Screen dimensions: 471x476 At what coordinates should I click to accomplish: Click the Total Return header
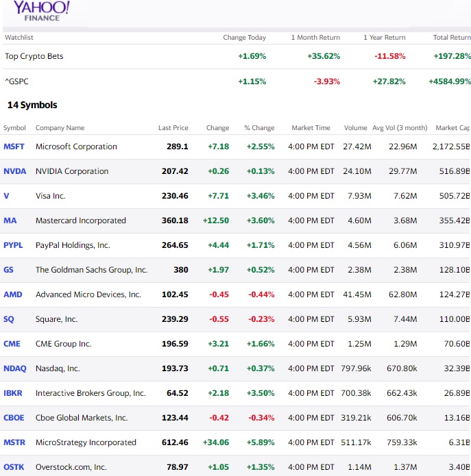coord(452,38)
